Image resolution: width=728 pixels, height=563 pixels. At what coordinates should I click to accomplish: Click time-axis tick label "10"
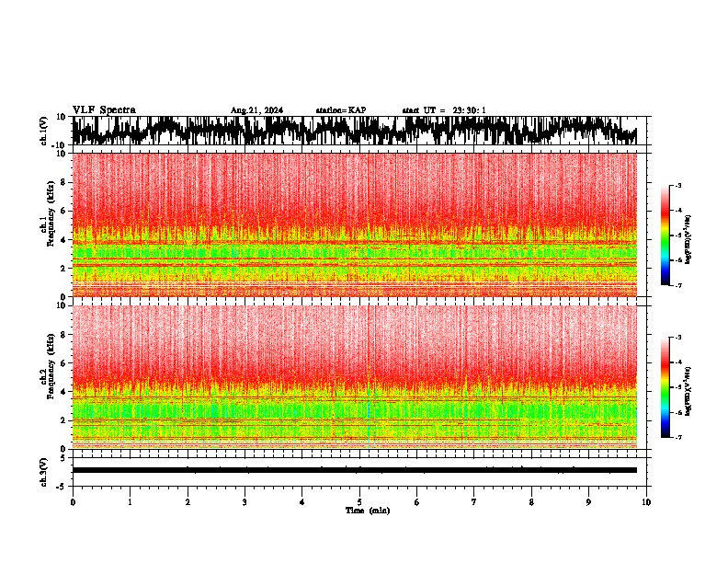tap(646, 502)
